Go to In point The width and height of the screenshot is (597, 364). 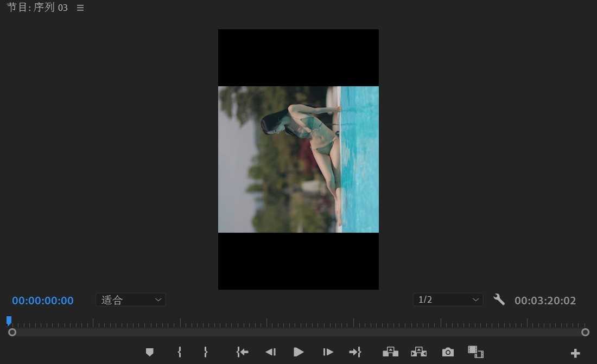[x=242, y=352]
